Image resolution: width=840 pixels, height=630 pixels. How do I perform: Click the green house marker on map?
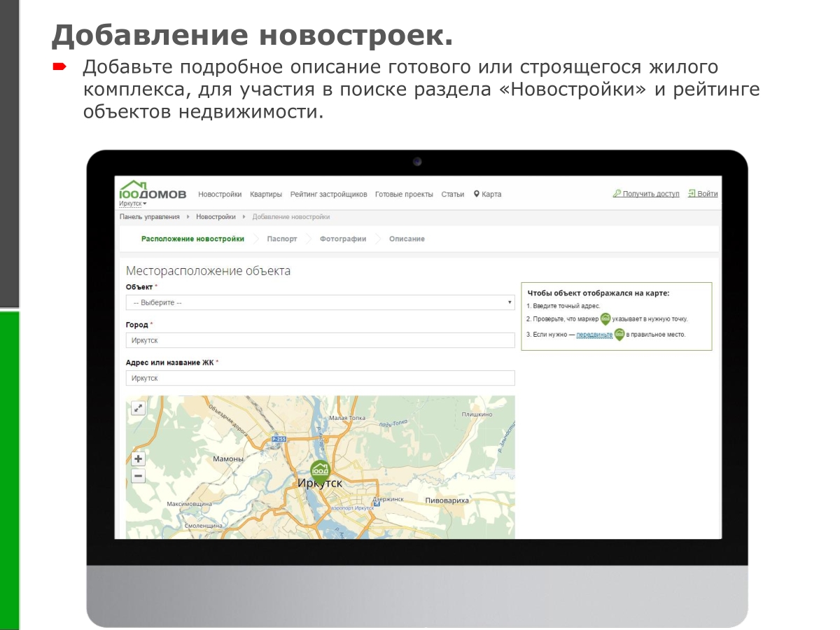320,470
